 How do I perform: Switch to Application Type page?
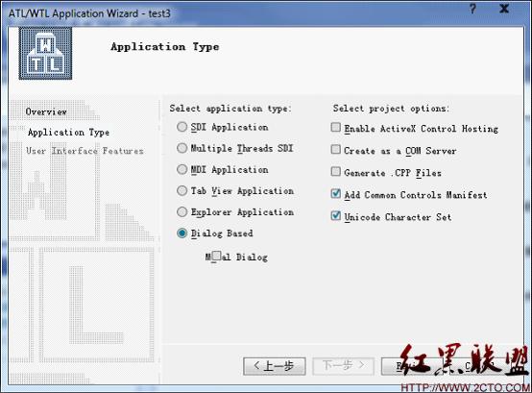68,132
